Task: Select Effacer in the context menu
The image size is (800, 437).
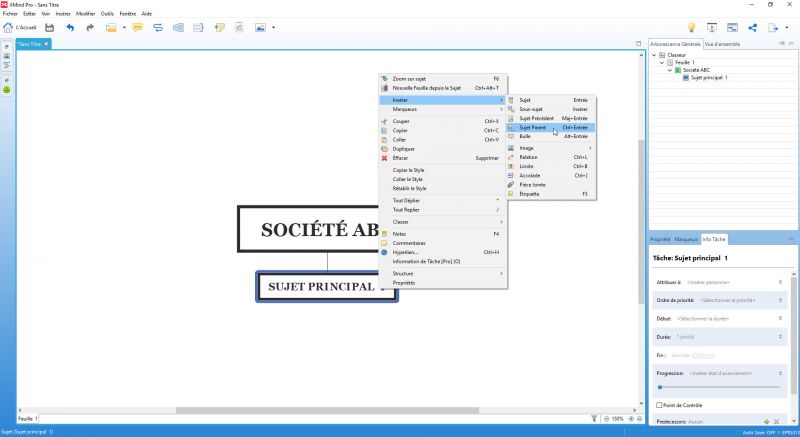Action: tap(443, 158)
